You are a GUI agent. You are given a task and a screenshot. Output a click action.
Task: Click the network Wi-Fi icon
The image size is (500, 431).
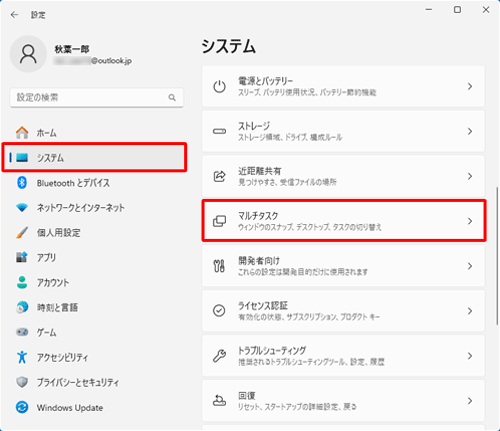click(x=22, y=208)
